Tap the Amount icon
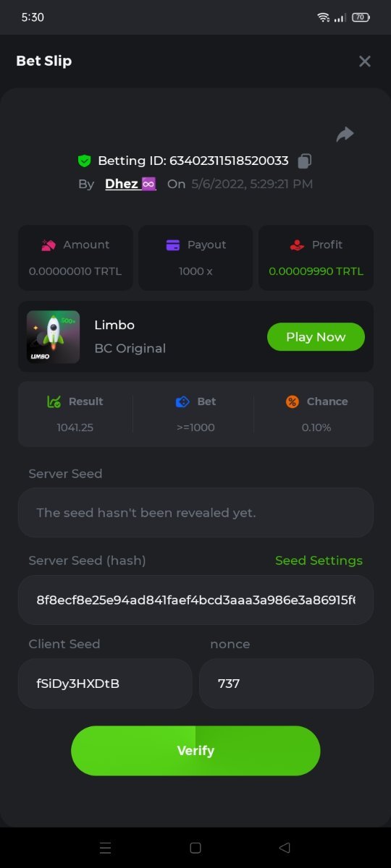This screenshot has width=391, height=868. pos(49,245)
